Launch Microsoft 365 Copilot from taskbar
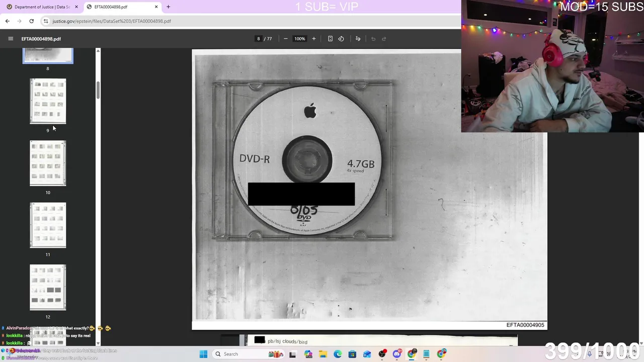This screenshot has width=644, height=362. pyautogui.click(x=308, y=354)
